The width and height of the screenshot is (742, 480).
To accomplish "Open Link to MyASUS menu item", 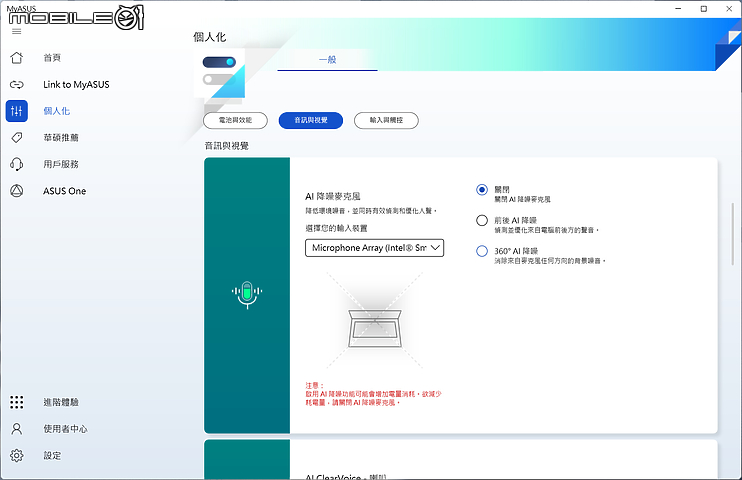I will pyautogui.click(x=76, y=85).
